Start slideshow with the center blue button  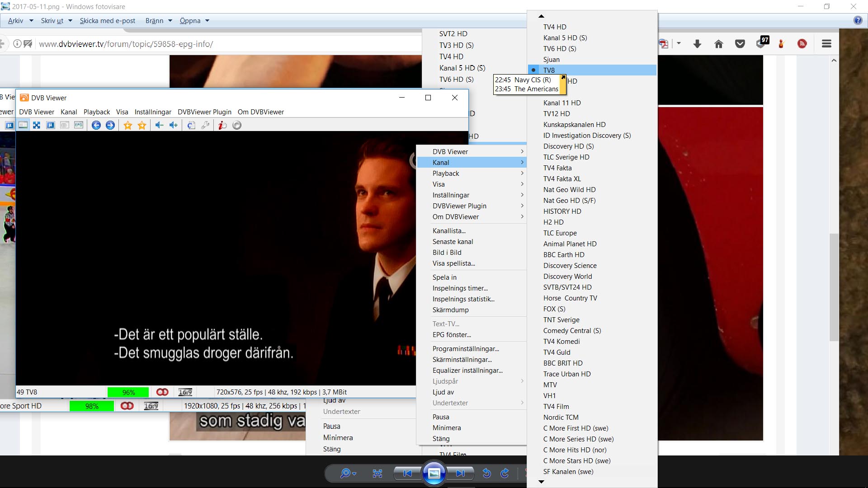(x=434, y=473)
